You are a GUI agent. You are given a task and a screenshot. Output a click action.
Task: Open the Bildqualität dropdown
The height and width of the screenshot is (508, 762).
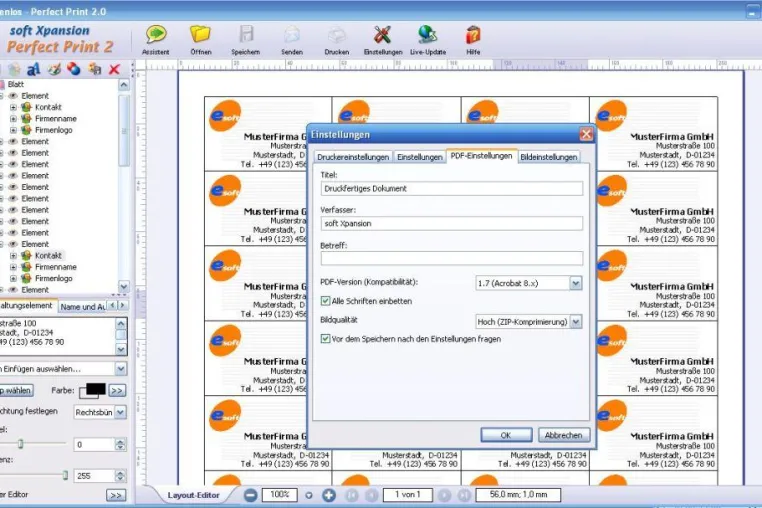click(x=575, y=321)
